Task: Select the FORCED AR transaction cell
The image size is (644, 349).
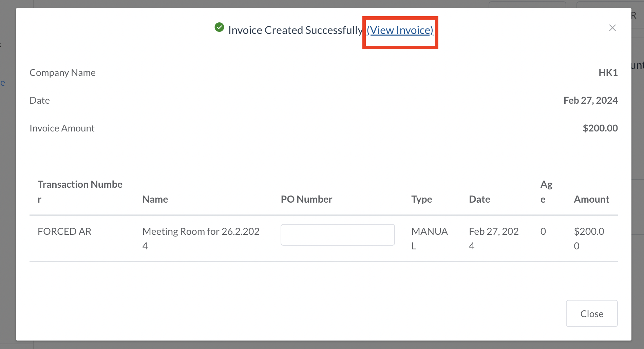Action: [64, 231]
